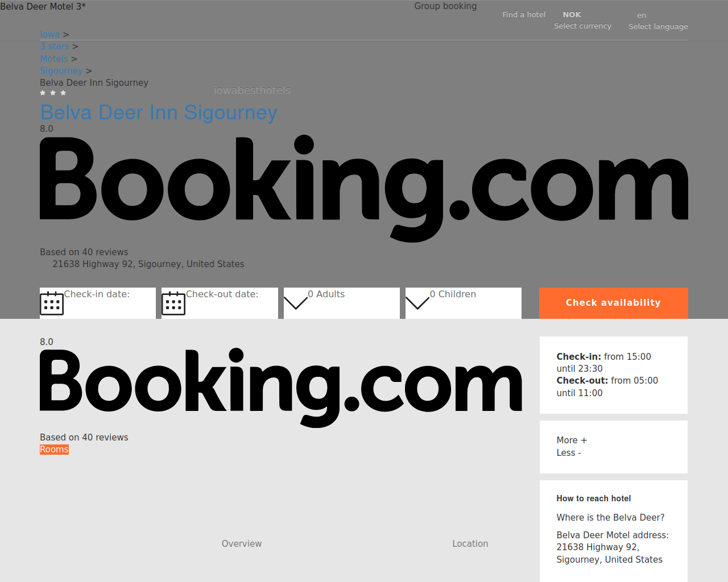
Task: Click the check-out calendar icon
Action: point(173,303)
